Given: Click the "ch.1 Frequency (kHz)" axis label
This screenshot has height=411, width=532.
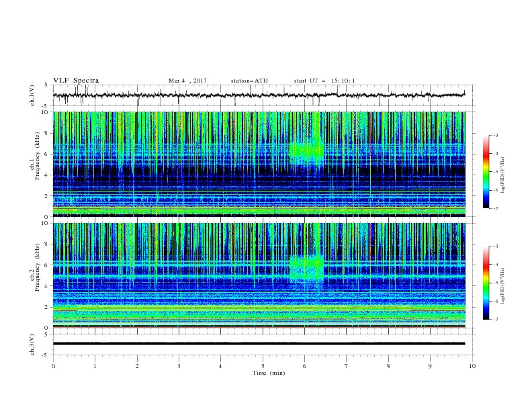Looking at the screenshot, I should click(x=35, y=156).
